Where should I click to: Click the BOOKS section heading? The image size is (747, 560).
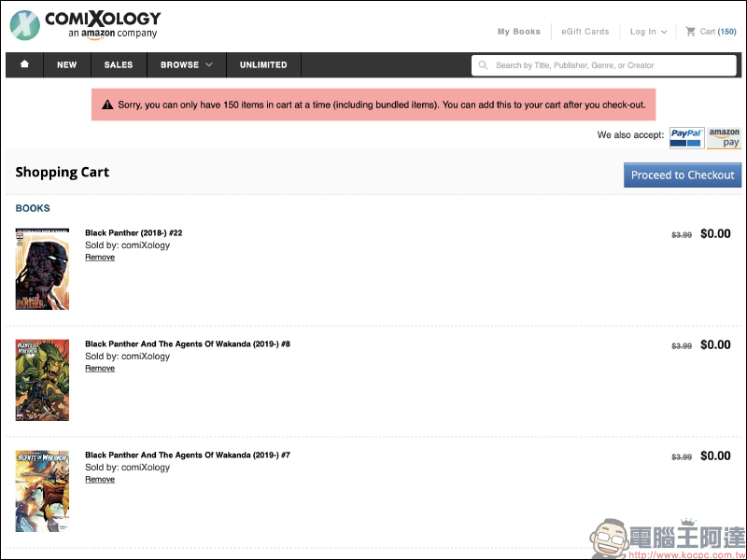tap(33, 208)
